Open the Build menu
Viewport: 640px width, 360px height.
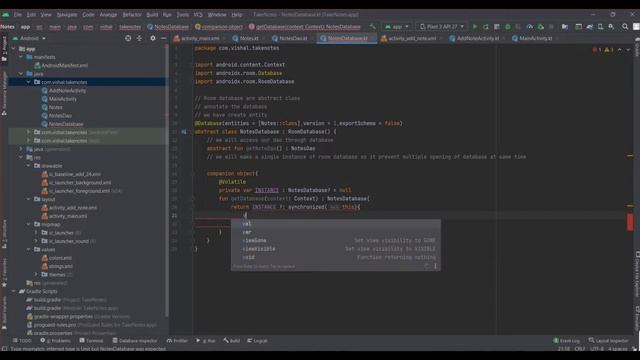(152, 15)
